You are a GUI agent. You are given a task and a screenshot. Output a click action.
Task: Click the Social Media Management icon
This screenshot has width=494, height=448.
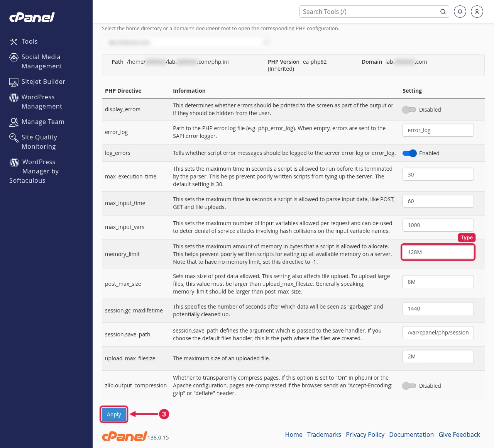pos(14,57)
